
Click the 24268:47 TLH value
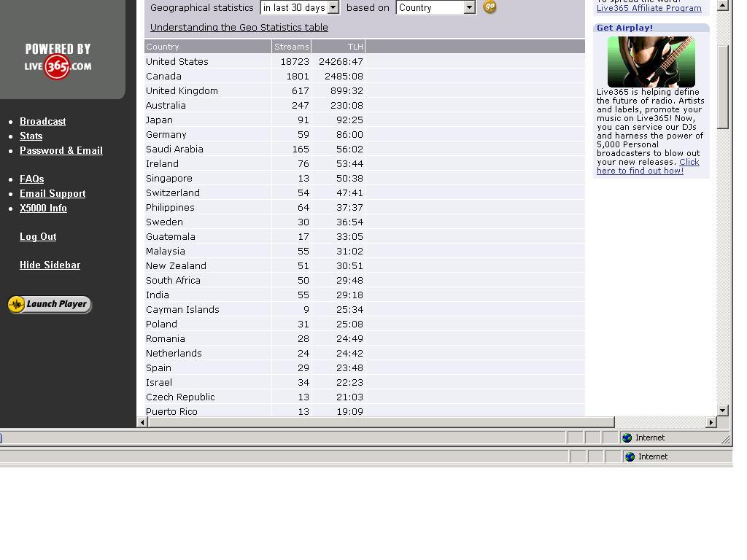click(x=341, y=61)
